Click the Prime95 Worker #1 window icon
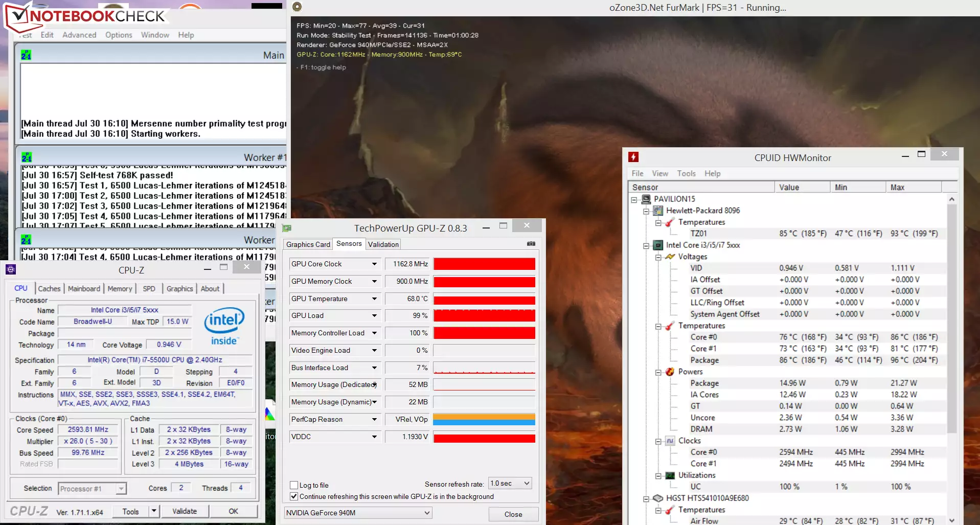This screenshot has width=980, height=525. click(27, 157)
